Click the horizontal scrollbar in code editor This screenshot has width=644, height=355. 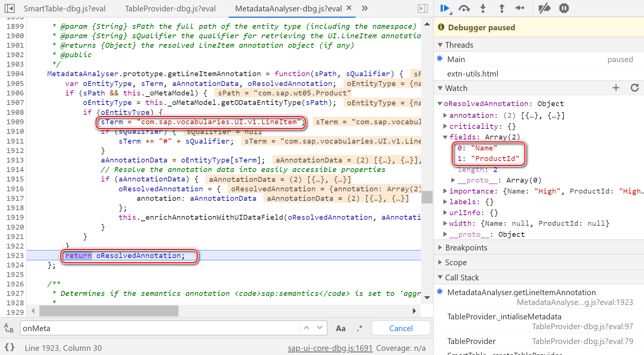[x=109, y=311]
